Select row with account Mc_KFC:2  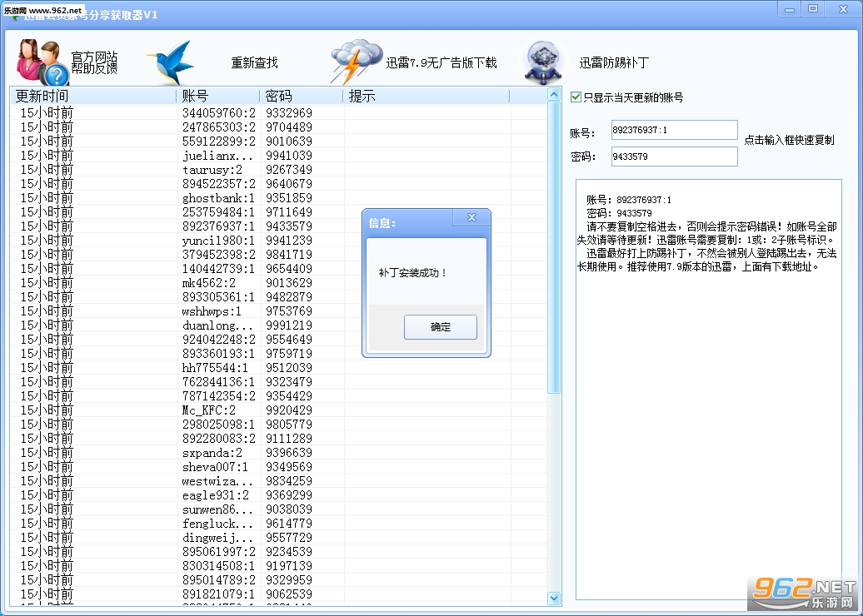pos(278,410)
